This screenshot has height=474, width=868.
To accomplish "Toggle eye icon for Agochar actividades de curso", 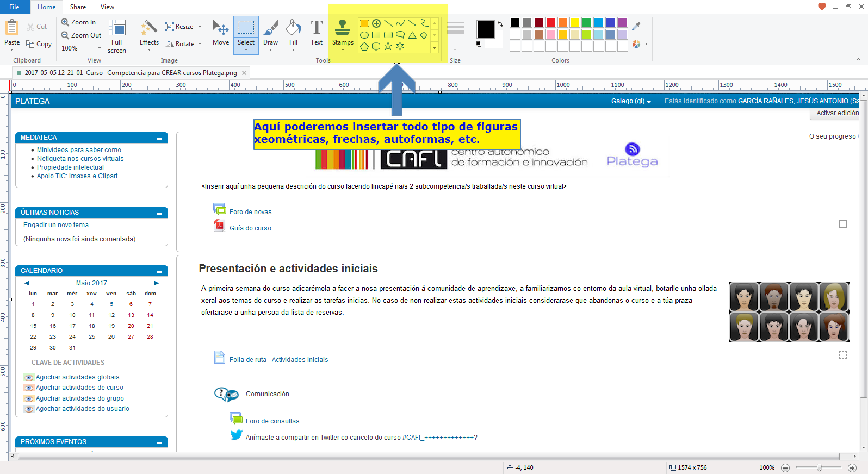I will pyautogui.click(x=29, y=388).
